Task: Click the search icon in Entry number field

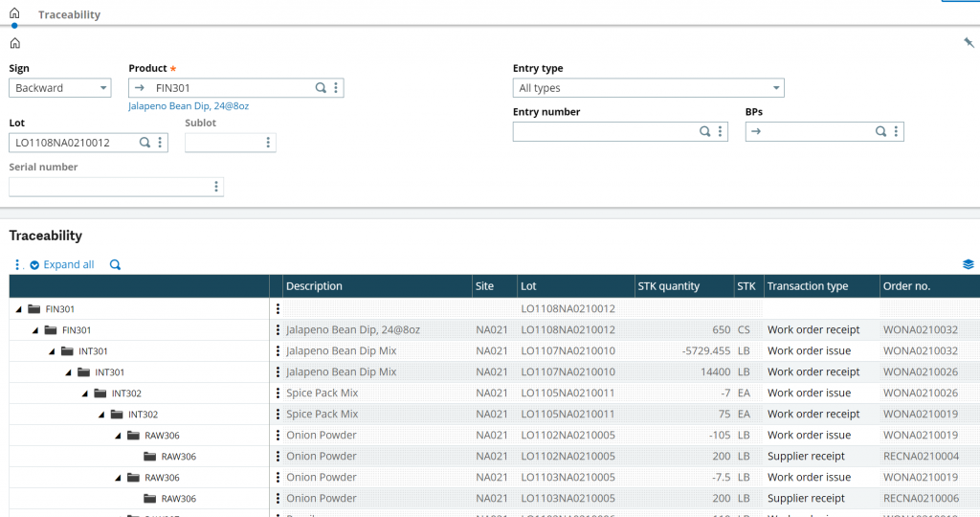Action: pos(705,132)
